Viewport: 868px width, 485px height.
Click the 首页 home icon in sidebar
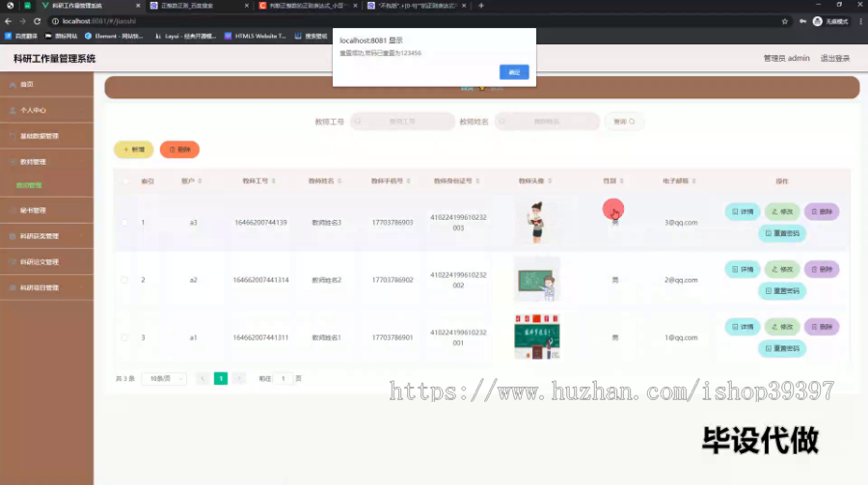(13, 85)
